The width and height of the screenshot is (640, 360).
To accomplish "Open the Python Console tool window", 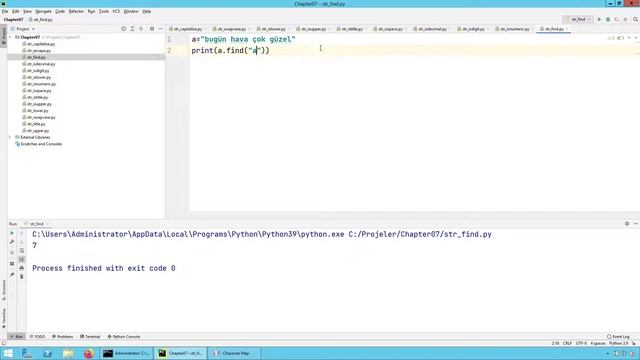I will coord(124,337).
